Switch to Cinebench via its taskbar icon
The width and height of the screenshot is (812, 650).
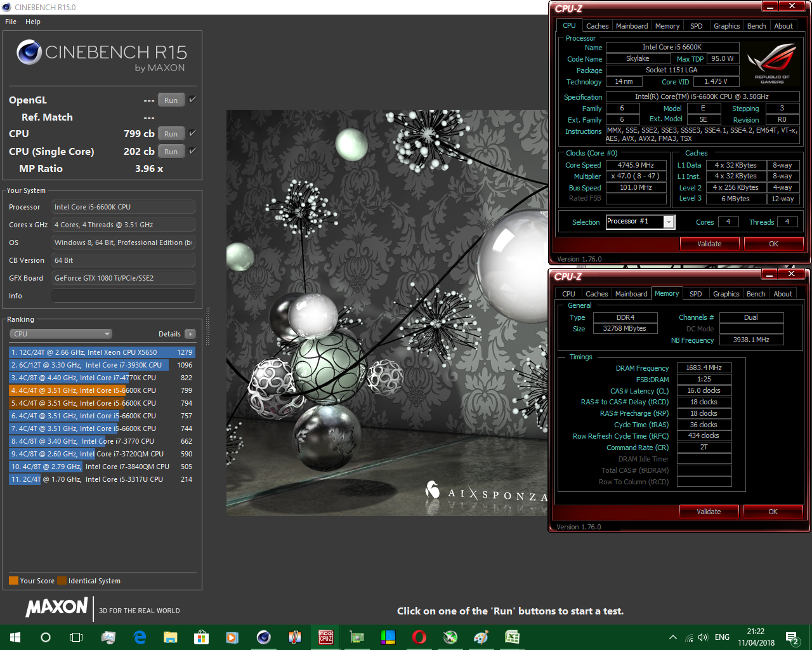pyautogui.click(x=263, y=637)
